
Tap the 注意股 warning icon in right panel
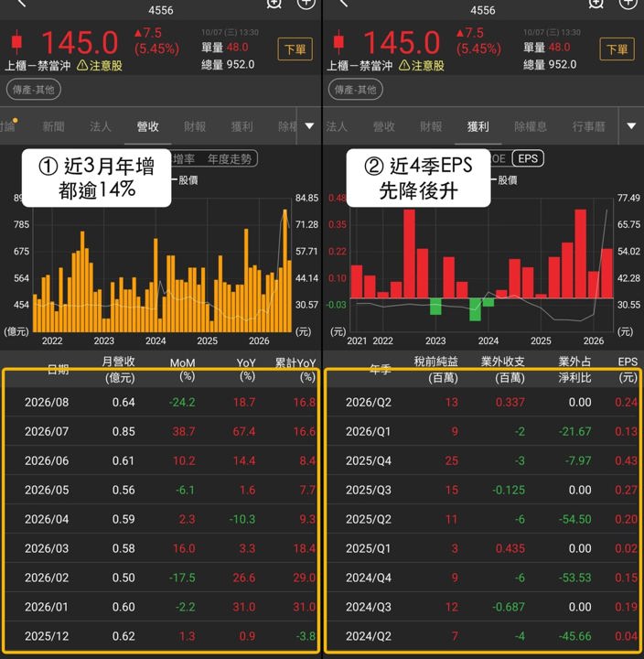[x=404, y=65]
